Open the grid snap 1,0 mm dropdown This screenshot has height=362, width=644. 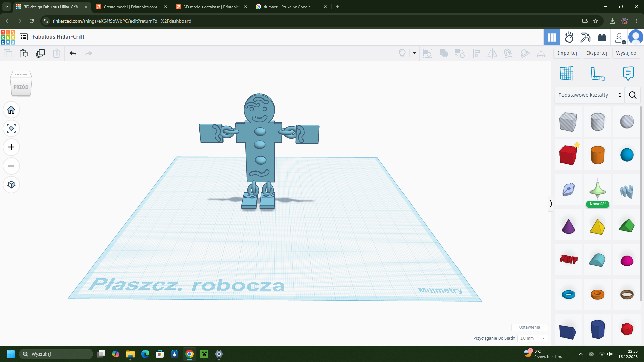(532, 338)
